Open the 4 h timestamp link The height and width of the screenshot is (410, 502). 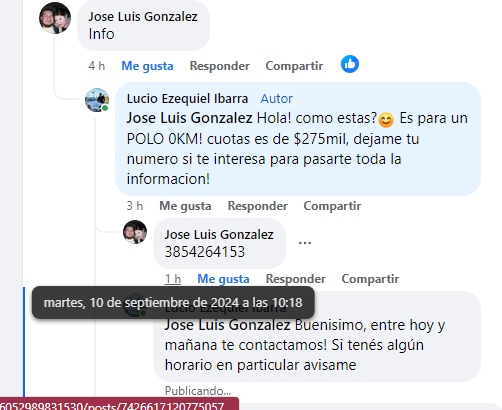(97, 66)
